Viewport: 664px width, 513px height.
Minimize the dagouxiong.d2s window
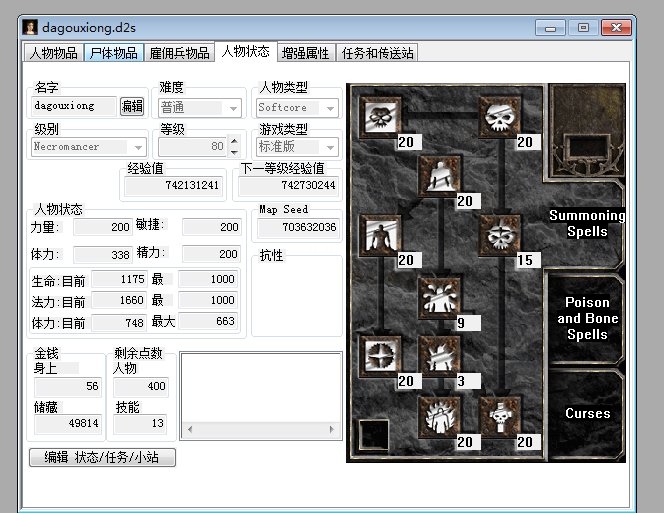pos(550,28)
